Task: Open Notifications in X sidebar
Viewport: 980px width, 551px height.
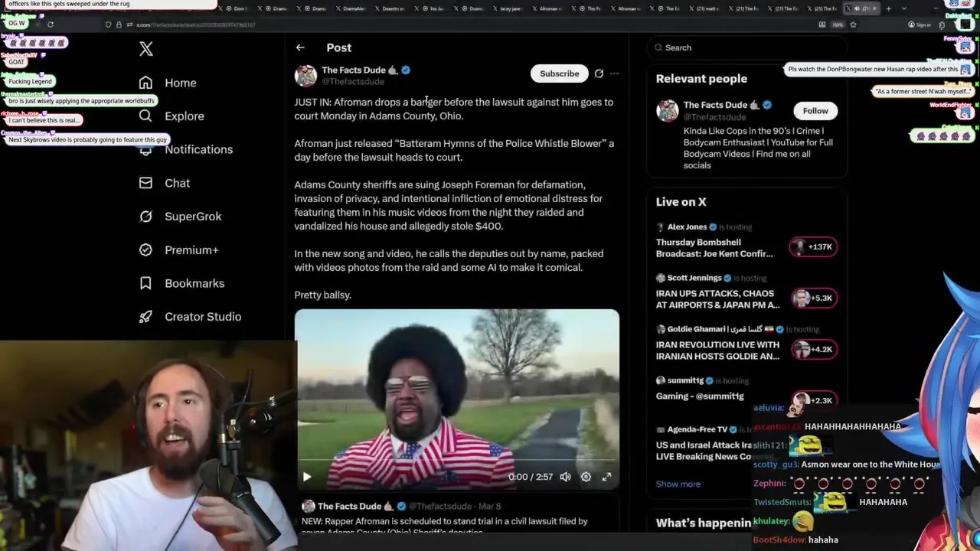Action: (186, 149)
